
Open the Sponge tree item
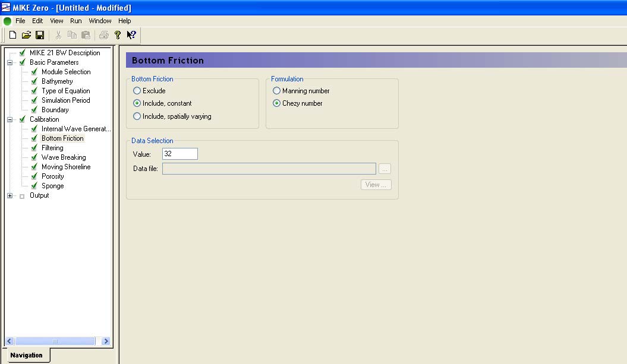[53, 186]
